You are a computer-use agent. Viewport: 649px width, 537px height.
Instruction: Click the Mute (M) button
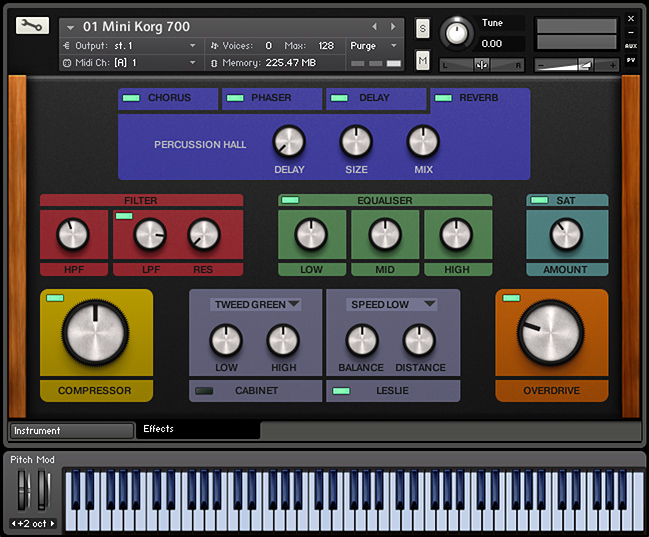422,60
